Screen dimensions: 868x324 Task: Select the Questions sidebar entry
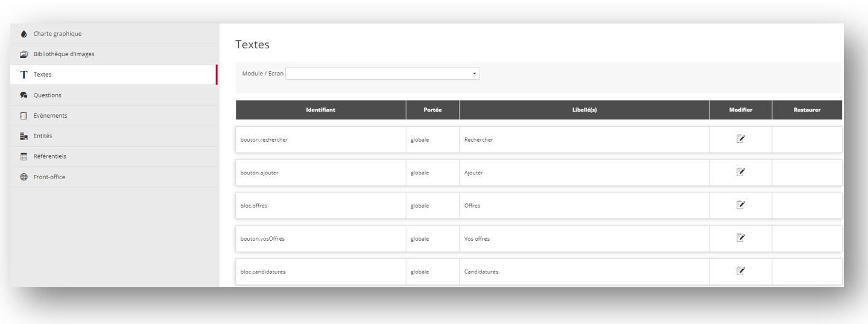[47, 95]
